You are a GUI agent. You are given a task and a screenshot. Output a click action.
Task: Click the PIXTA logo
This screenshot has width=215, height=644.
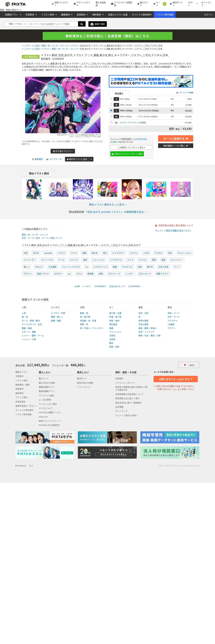15,4
